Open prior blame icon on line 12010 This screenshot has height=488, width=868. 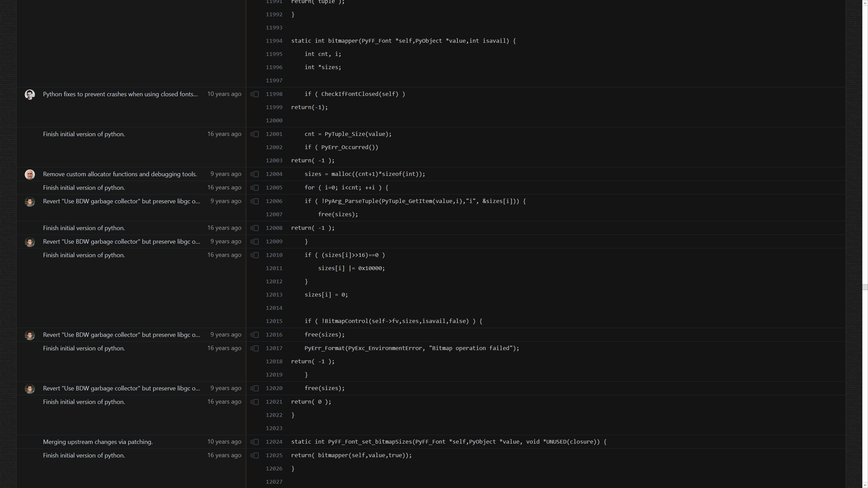click(255, 255)
